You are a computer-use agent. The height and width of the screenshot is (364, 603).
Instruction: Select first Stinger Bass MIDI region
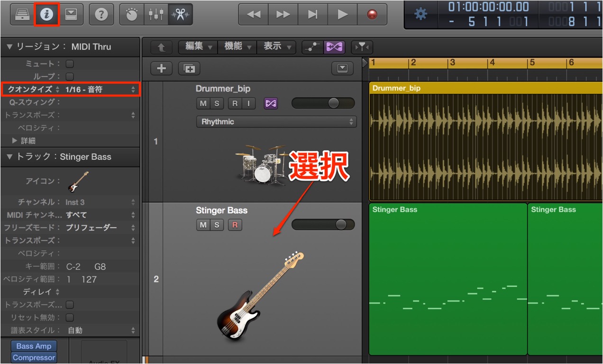(448, 279)
